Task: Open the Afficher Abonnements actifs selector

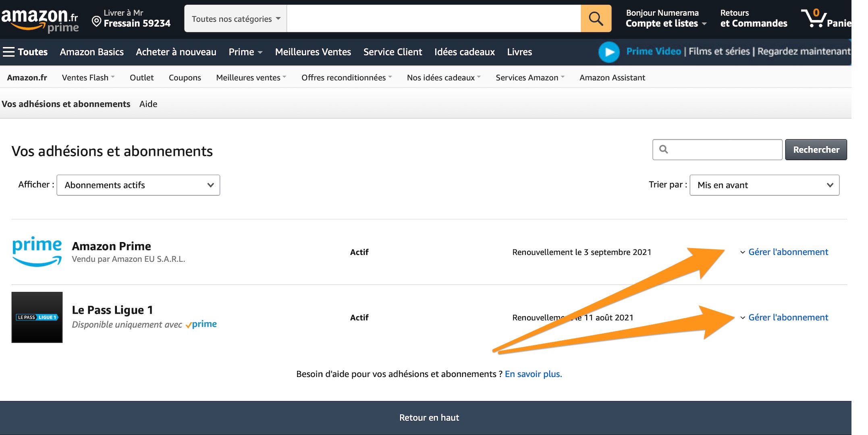Action: tap(138, 185)
